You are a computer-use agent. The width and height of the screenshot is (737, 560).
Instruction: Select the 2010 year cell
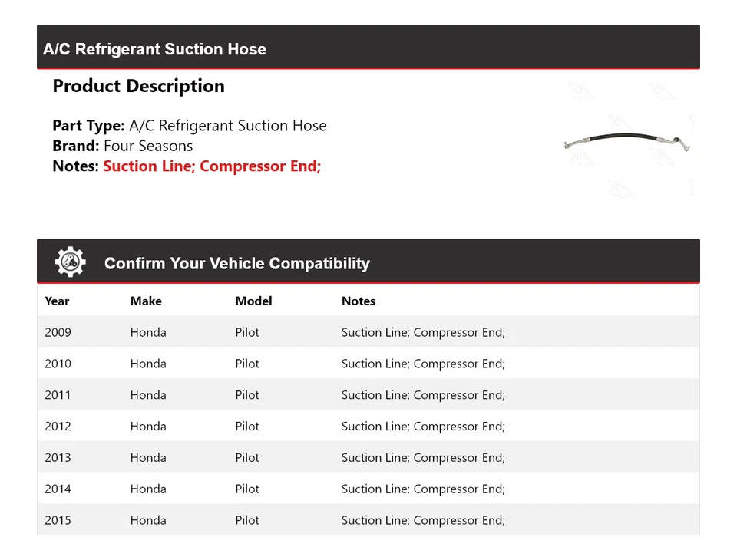pyautogui.click(x=58, y=364)
